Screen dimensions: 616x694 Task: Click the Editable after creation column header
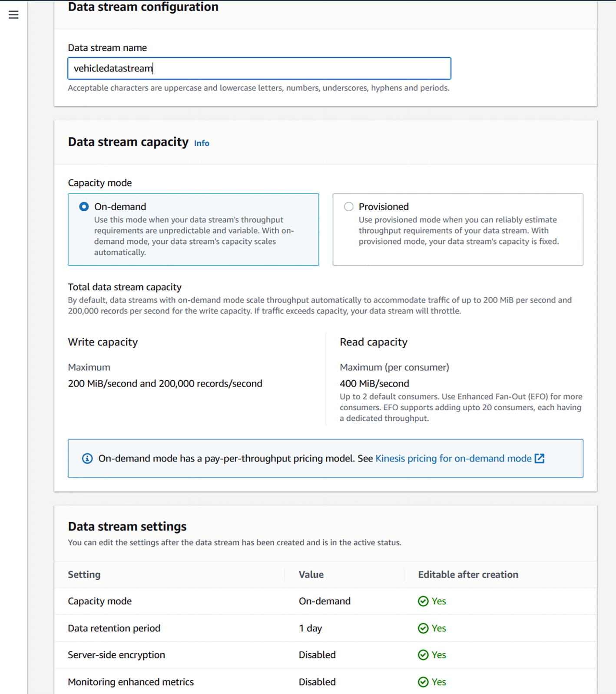468,574
